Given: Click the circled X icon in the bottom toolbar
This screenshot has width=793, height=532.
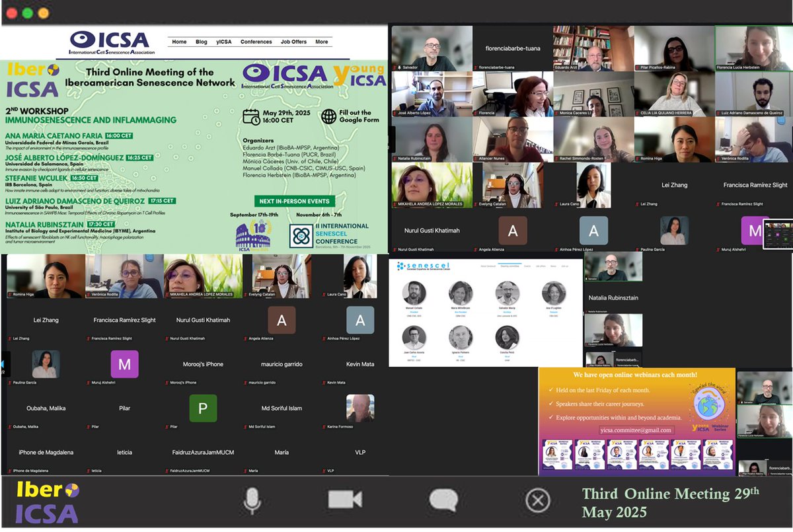Looking at the screenshot, I should click(x=538, y=500).
